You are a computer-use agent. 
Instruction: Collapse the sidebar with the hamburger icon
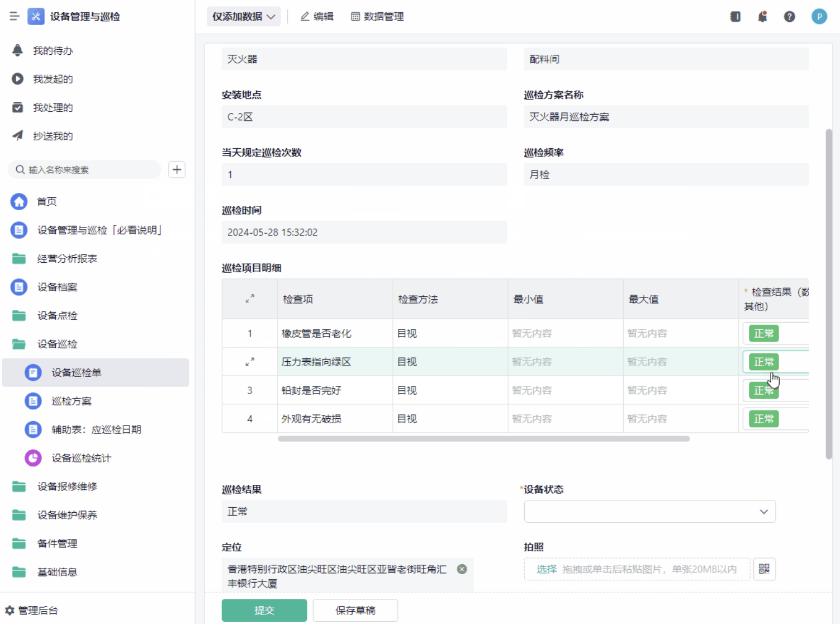(15, 17)
